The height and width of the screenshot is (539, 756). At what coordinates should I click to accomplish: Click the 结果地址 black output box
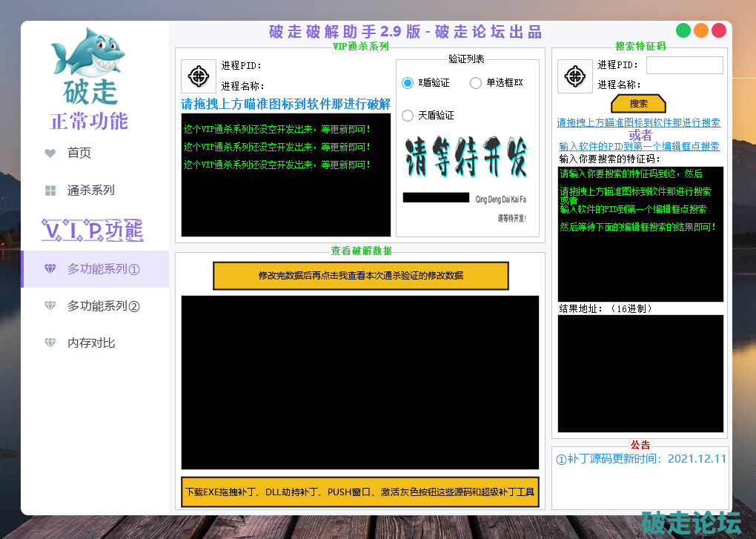(640, 374)
